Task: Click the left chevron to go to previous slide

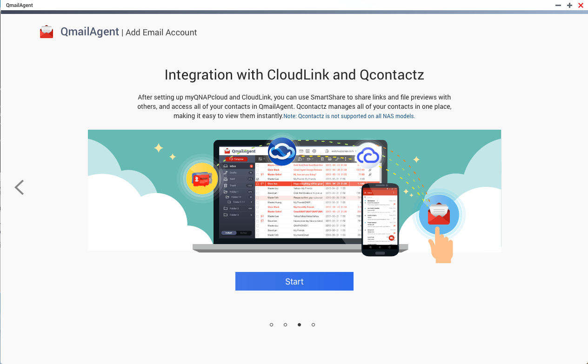Action: [x=19, y=187]
